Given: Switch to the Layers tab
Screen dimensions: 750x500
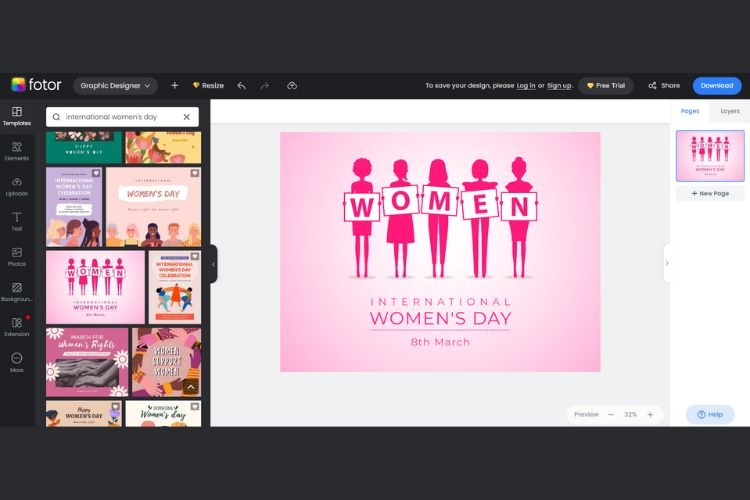Looking at the screenshot, I should [729, 111].
